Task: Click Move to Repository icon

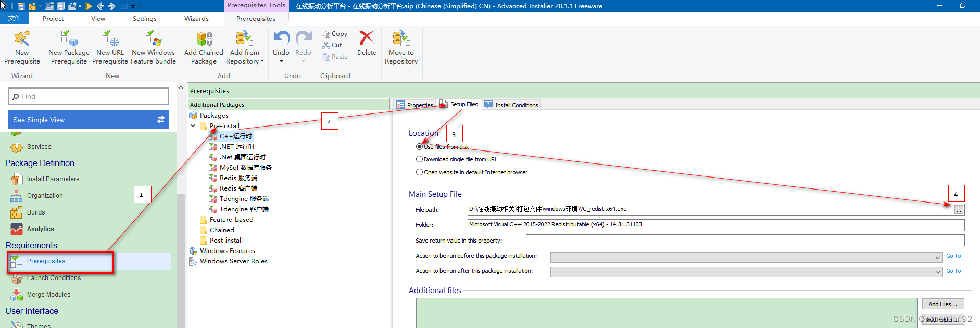Action: 401,47
